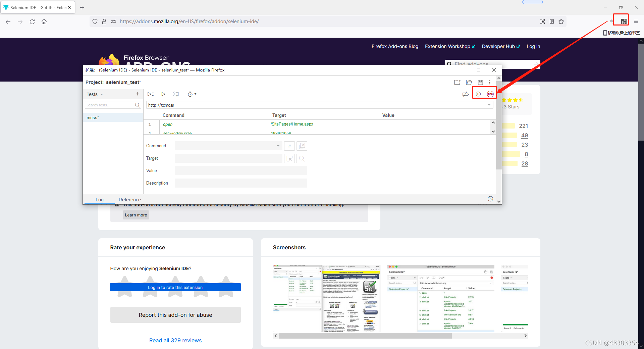
Task: Toggle enable/disable command icon
Action: [x=289, y=146]
